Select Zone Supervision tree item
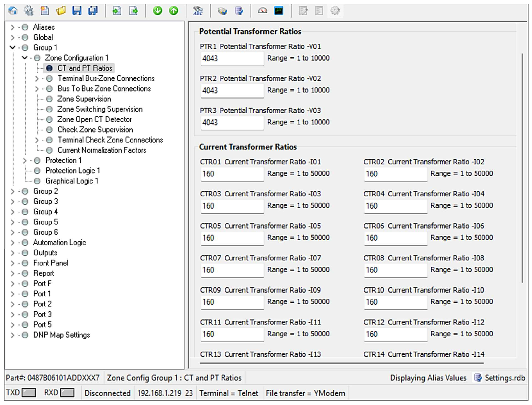The height and width of the screenshot is (405, 532). point(84,99)
